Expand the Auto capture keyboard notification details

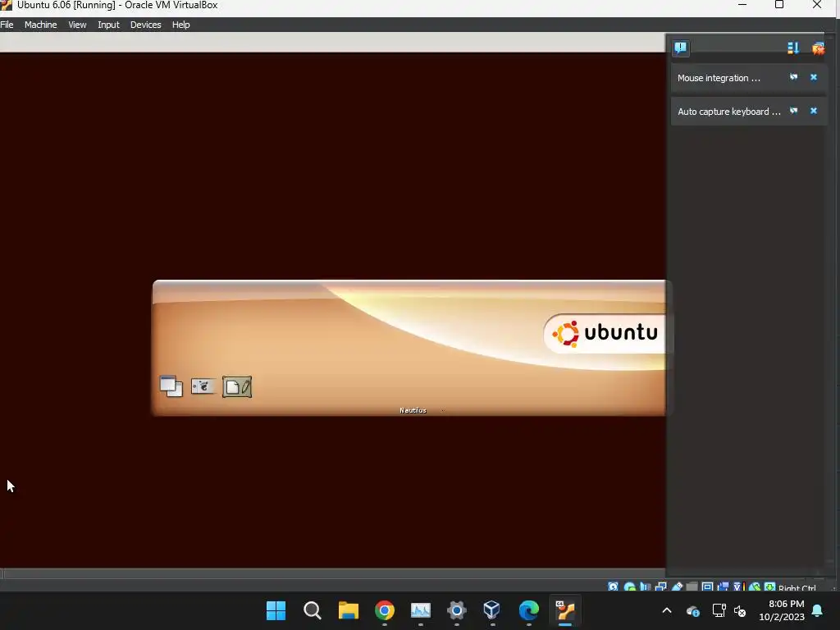coord(793,111)
